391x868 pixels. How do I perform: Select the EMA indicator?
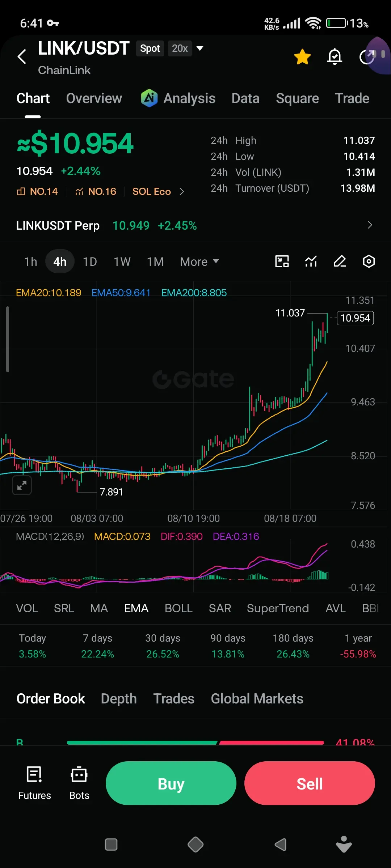pyautogui.click(x=136, y=608)
